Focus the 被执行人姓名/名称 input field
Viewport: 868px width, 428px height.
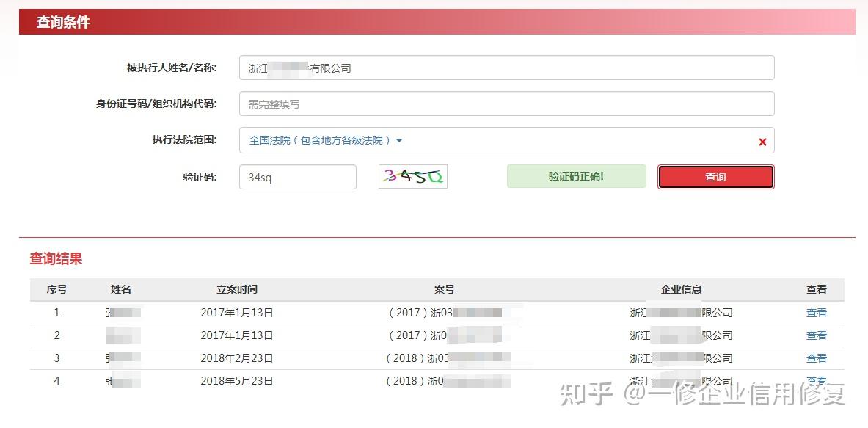(x=506, y=68)
